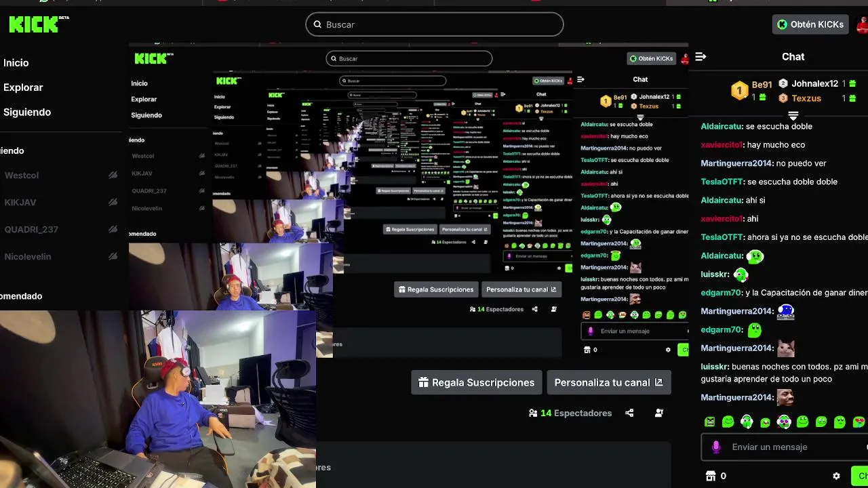Click blue DJ emote in outermost Martinguerra2014 message
Viewport: 868px width, 488px height.
coord(785,311)
